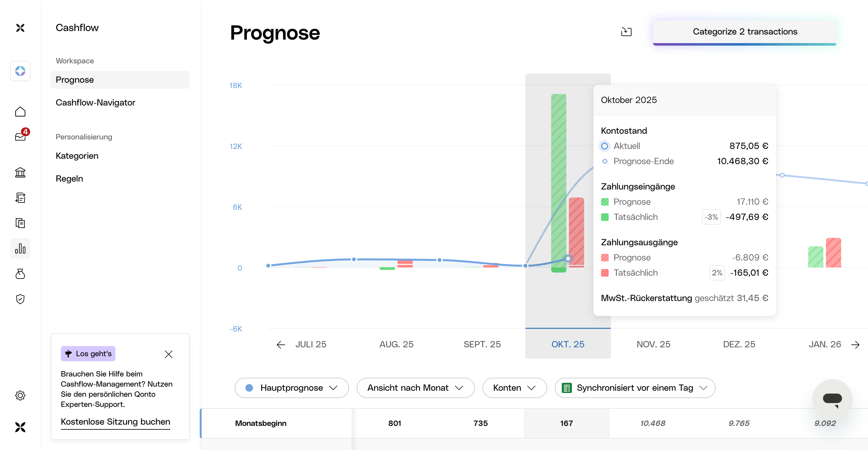Open the bar chart cashflow icon
This screenshot has height=450, width=868.
(20, 248)
